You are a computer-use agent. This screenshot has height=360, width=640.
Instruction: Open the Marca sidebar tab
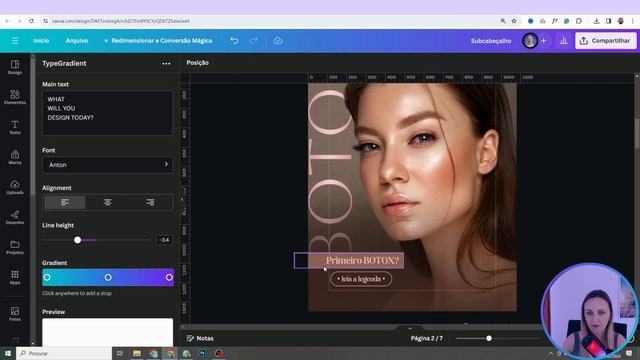[15, 157]
